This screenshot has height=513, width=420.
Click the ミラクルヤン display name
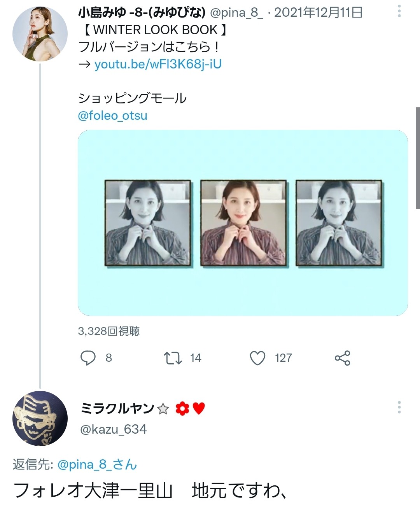[x=117, y=408]
